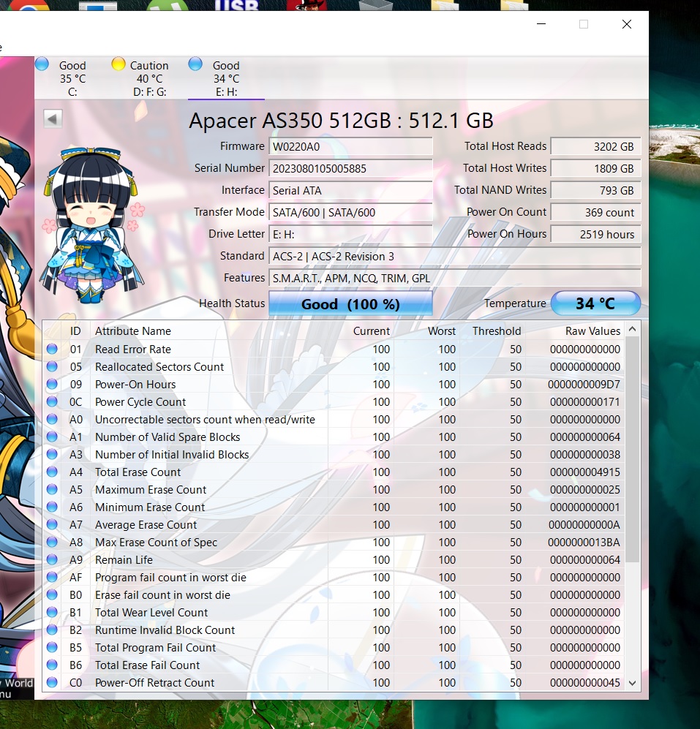Click the scroll-down arrow of the attribute list

632,683
